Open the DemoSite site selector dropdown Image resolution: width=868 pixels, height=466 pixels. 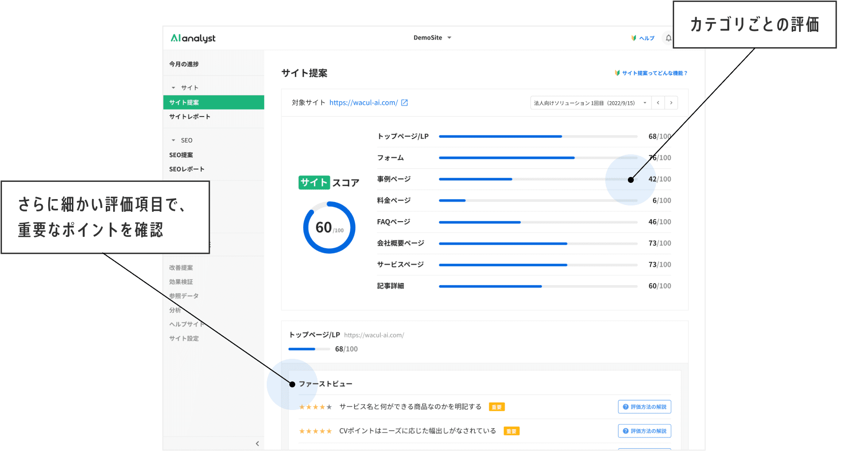(x=432, y=38)
